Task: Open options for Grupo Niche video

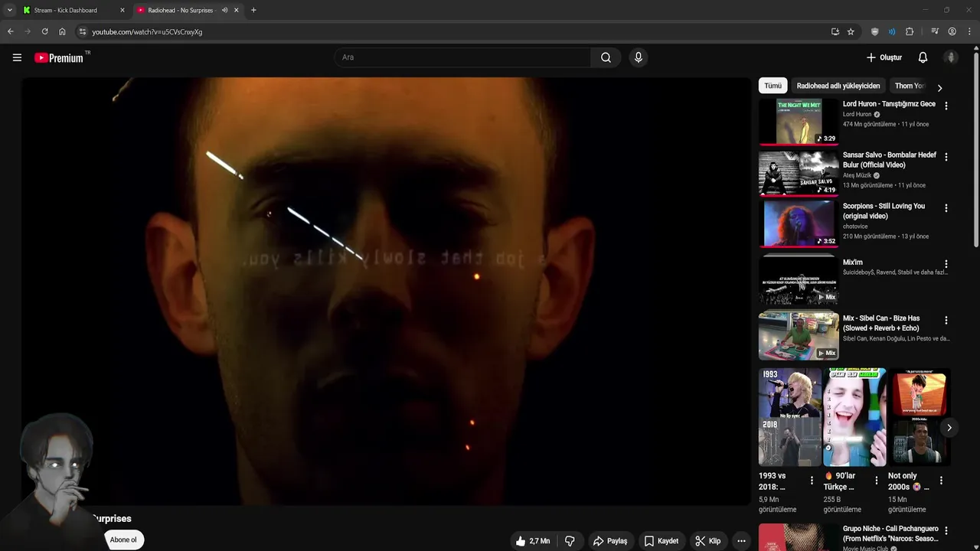Action: 946,530
